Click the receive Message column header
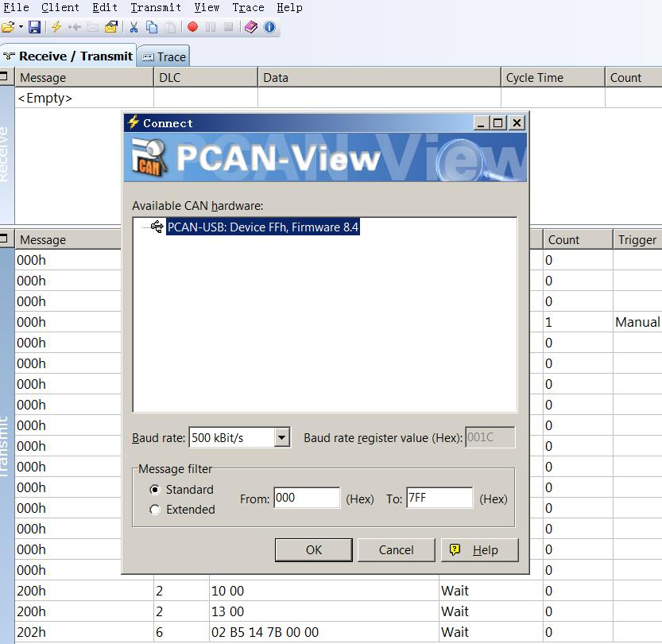Screen dimensions: 662x644 (x=84, y=77)
